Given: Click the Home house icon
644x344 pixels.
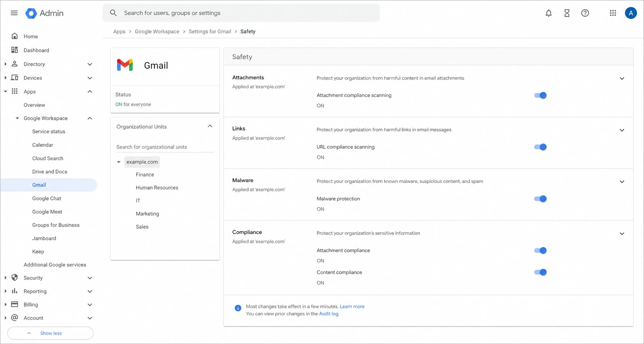Looking at the screenshot, I should tap(15, 36).
